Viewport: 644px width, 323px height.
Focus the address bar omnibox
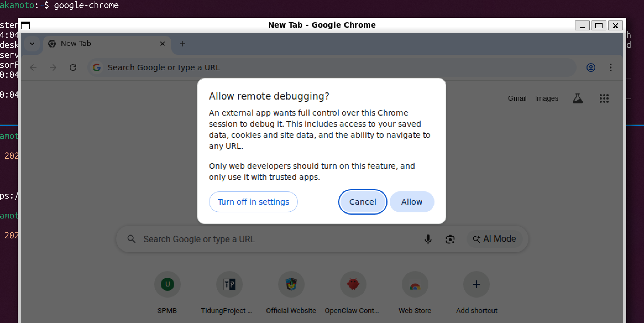pos(332,67)
